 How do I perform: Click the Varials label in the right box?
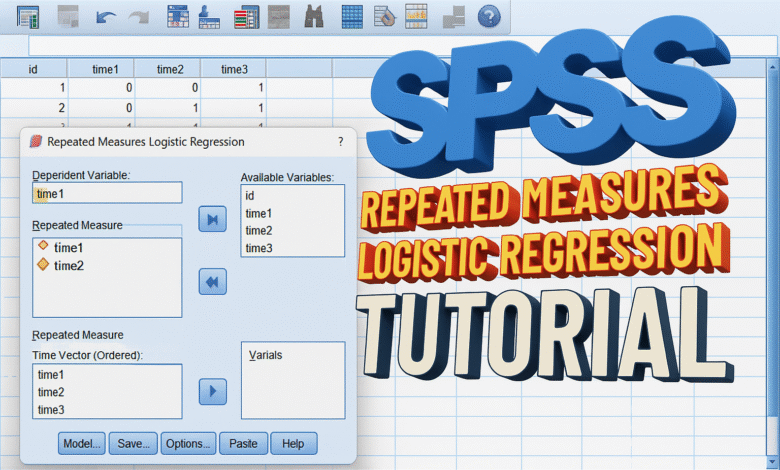[x=265, y=355]
